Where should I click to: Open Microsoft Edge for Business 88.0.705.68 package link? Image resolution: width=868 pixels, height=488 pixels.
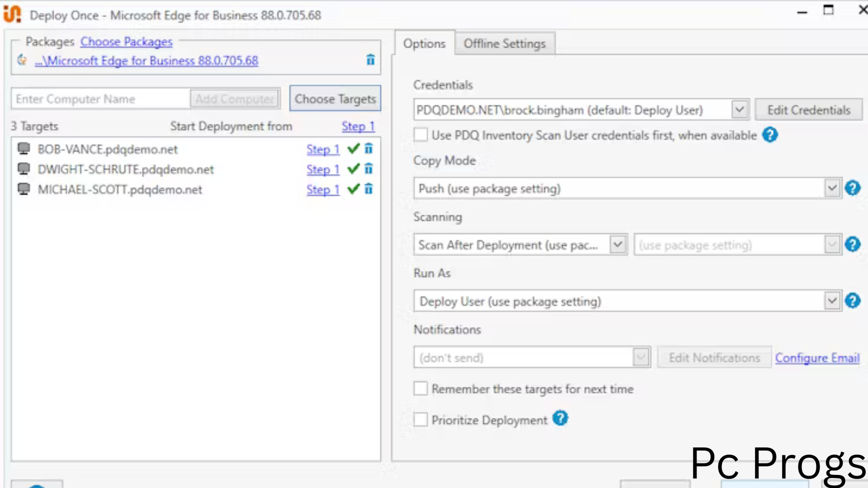(x=146, y=60)
